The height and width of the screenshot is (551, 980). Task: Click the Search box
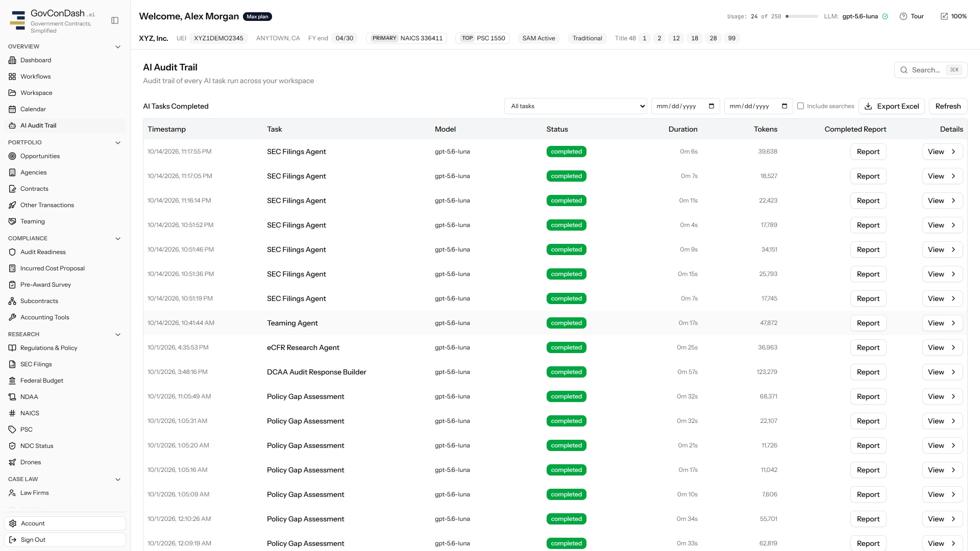(930, 70)
